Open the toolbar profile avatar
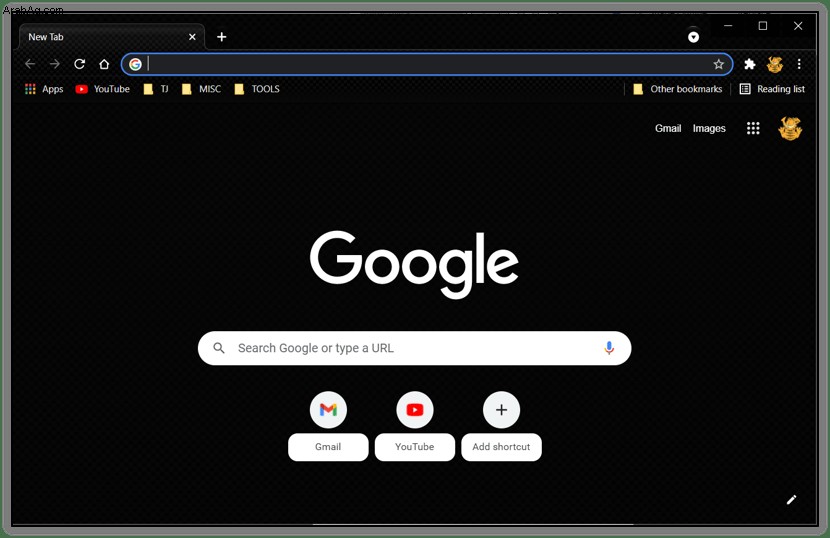The image size is (830, 538). [x=774, y=64]
